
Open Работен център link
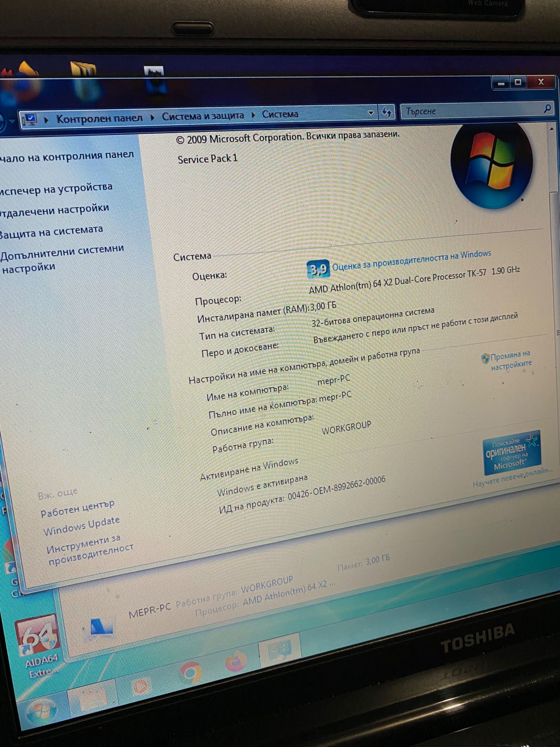coord(77,509)
